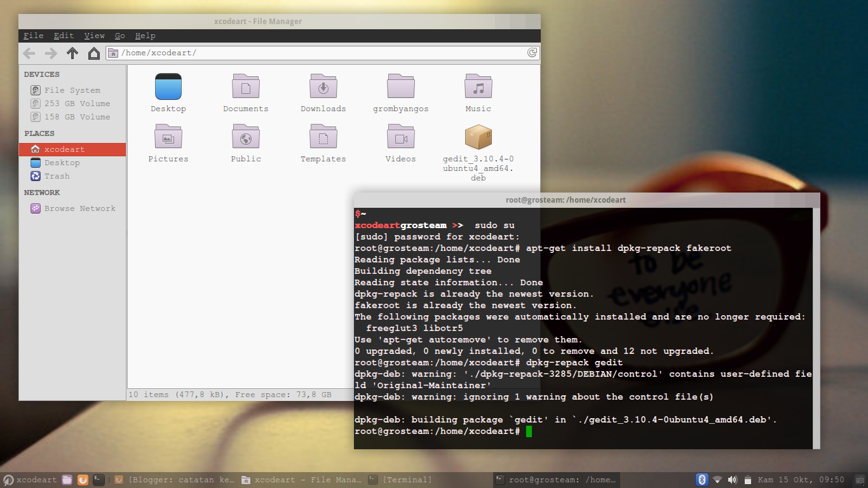Go to the home folder via toolbar
Screen dimensions: 868x488
(93, 53)
